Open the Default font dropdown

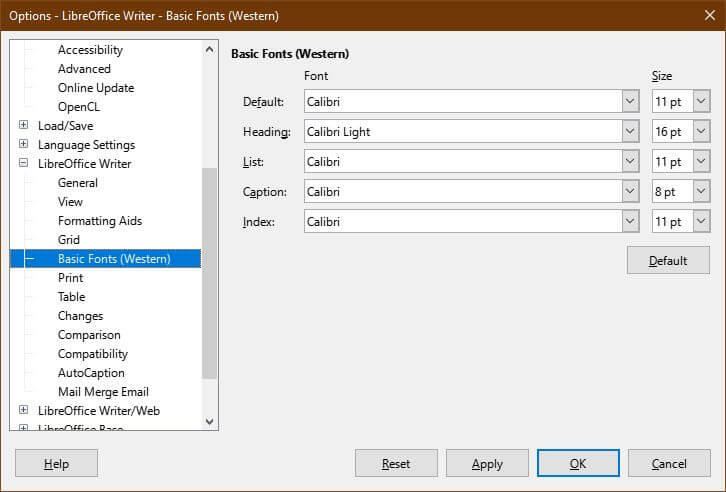pyautogui.click(x=630, y=102)
